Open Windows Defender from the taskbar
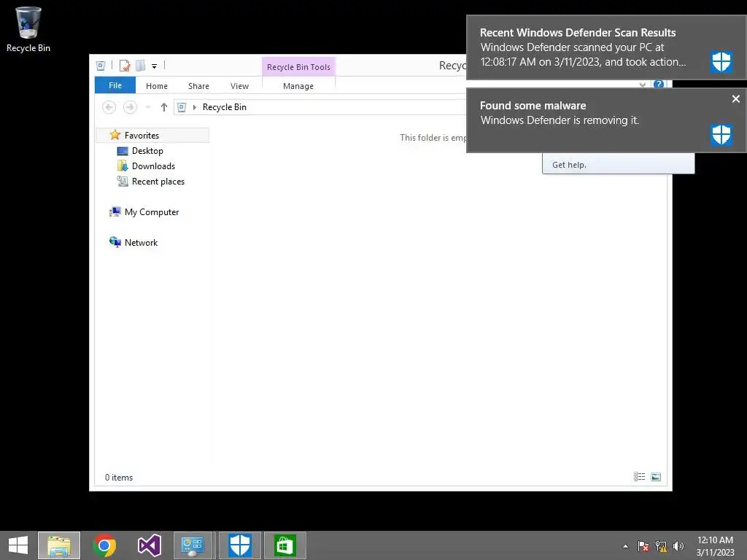The width and height of the screenshot is (747, 560). tap(239, 545)
